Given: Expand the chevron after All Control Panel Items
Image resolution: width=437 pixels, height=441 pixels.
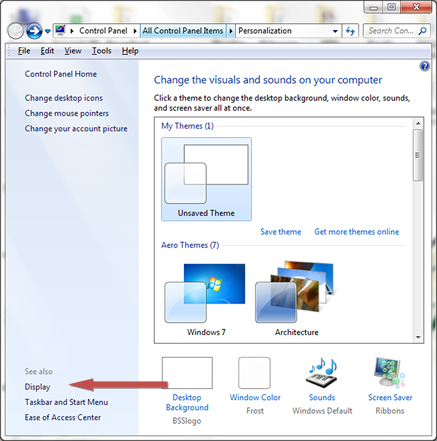Looking at the screenshot, I should pos(231,31).
